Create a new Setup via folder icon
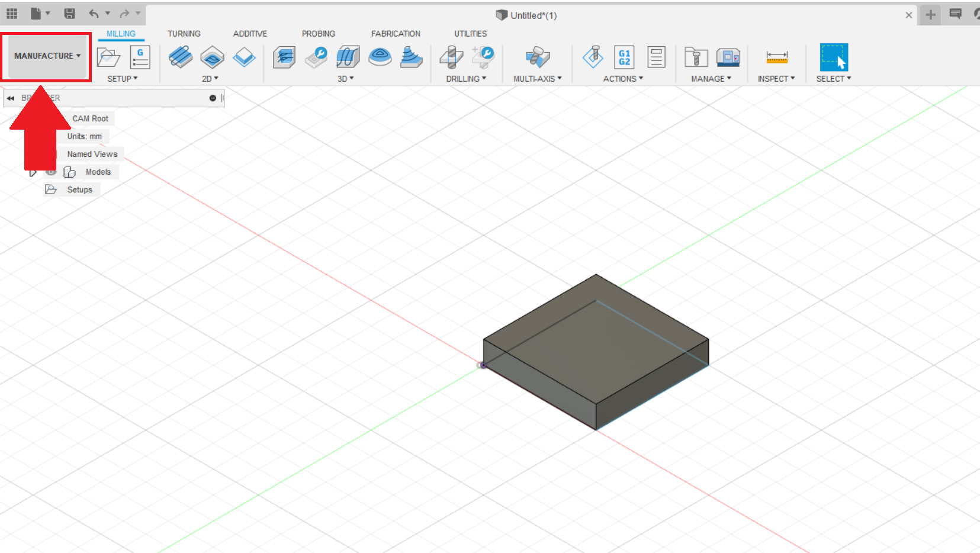Screen dimensions: 980x553 click(108, 57)
